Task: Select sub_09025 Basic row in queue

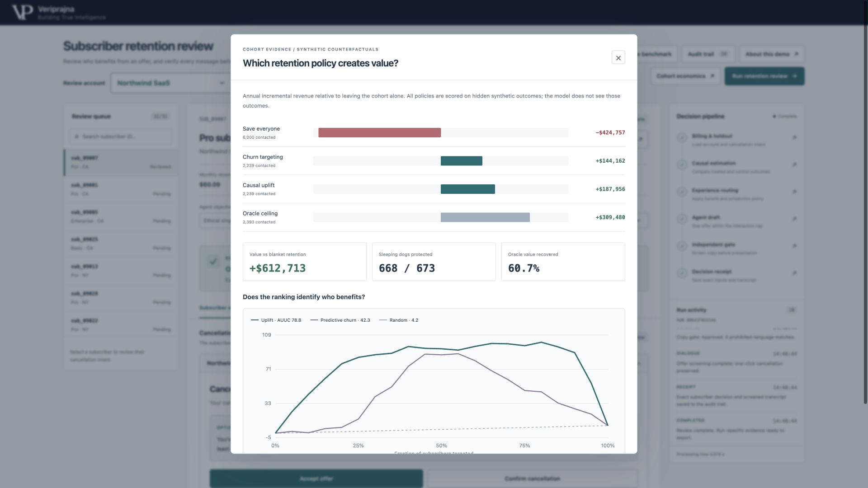Action: (121, 244)
